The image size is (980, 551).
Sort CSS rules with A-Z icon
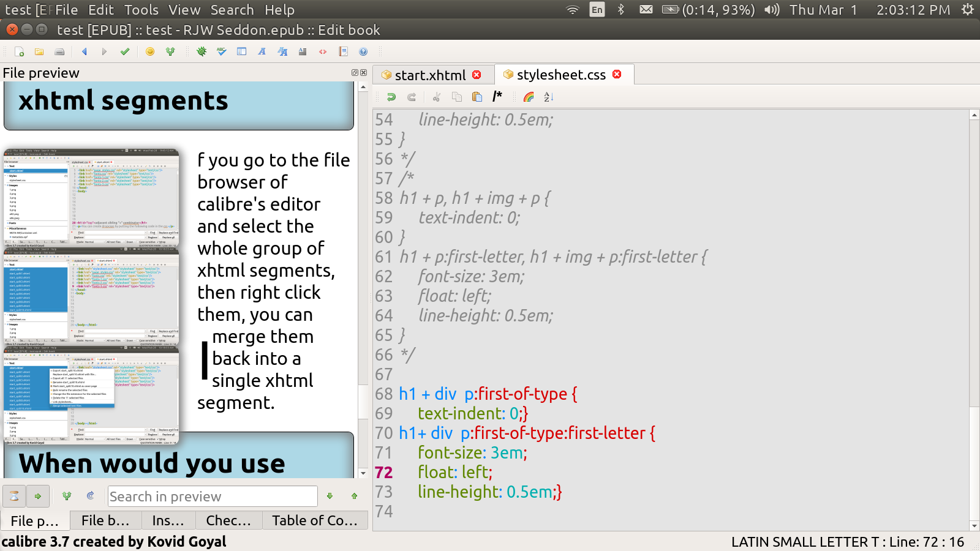pos(549,97)
